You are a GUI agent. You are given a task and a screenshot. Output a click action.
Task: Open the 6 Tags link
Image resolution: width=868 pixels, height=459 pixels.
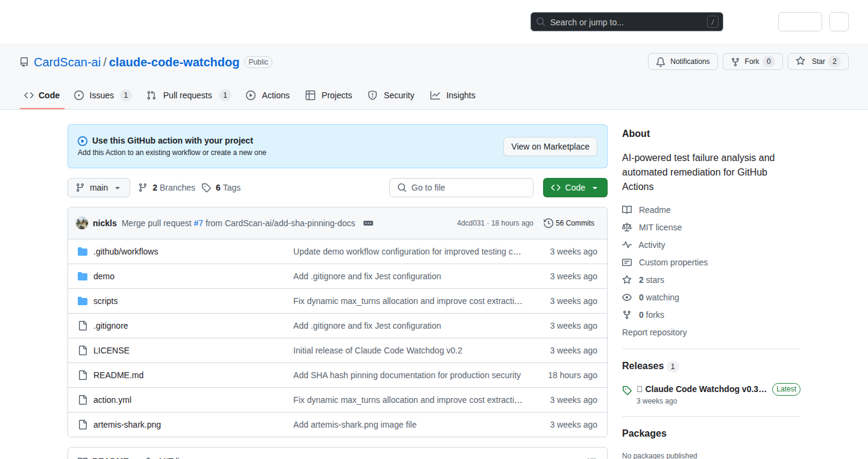click(x=221, y=188)
